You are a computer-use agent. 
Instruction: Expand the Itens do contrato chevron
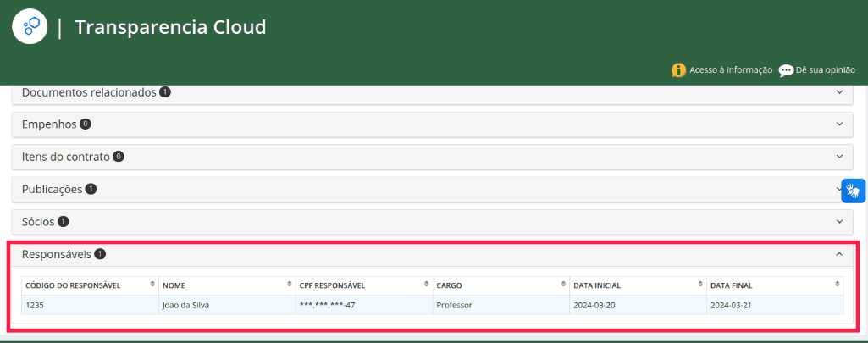pyautogui.click(x=839, y=157)
